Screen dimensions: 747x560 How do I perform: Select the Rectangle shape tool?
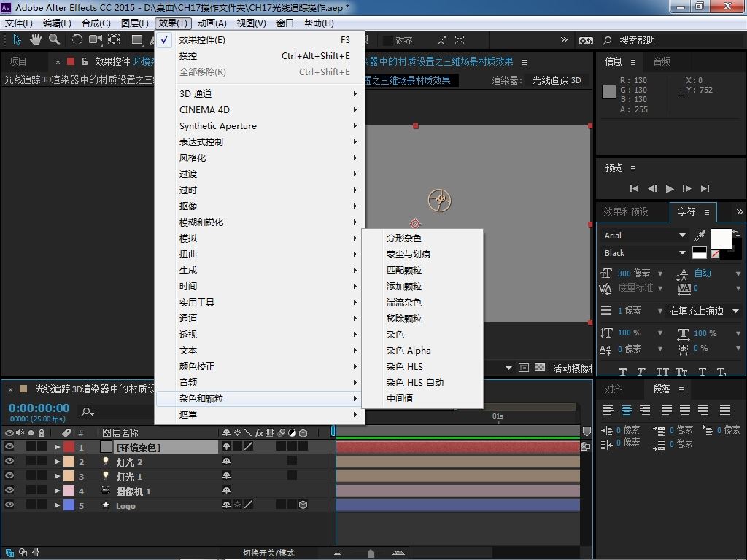coord(137,40)
